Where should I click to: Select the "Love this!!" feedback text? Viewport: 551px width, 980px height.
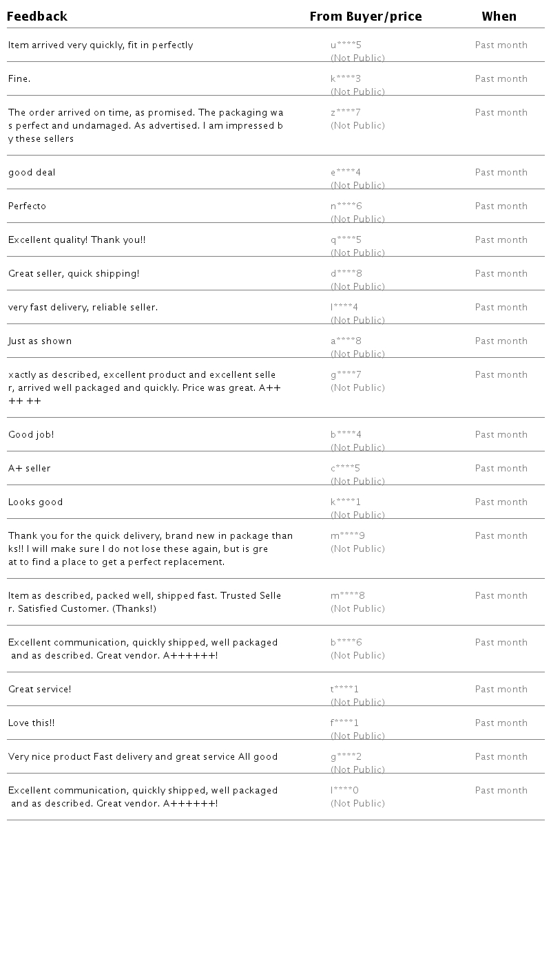[x=32, y=723]
